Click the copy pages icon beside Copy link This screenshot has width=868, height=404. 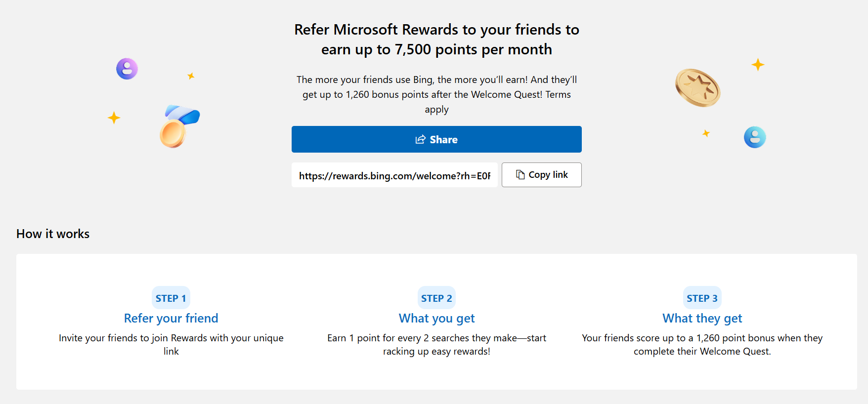tap(519, 175)
